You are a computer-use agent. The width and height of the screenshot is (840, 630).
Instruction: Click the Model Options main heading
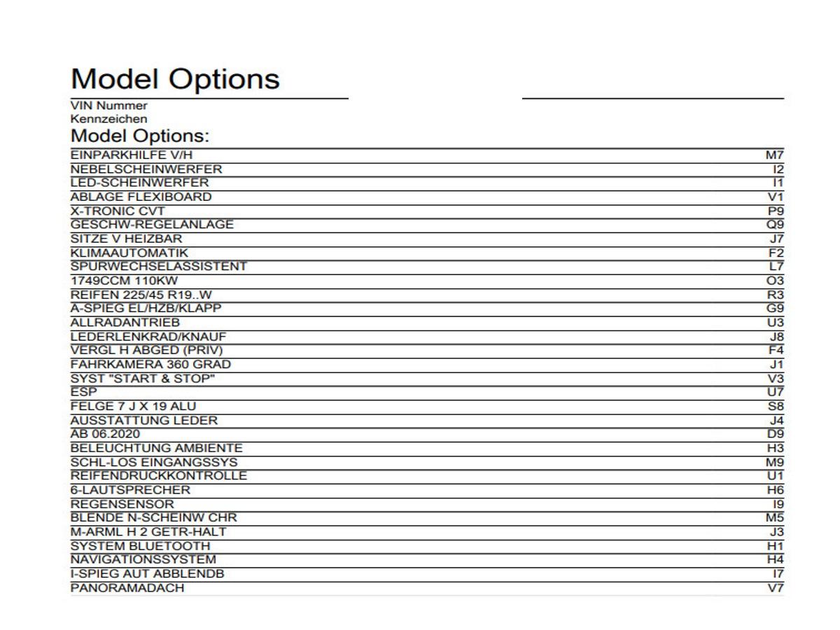click(175, 78)
